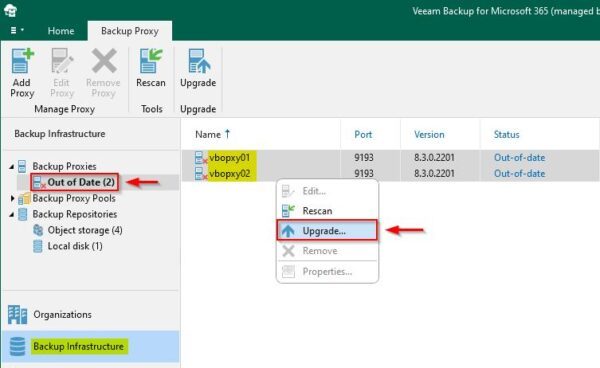Click the vbopxy02 proxy icon

201,174
